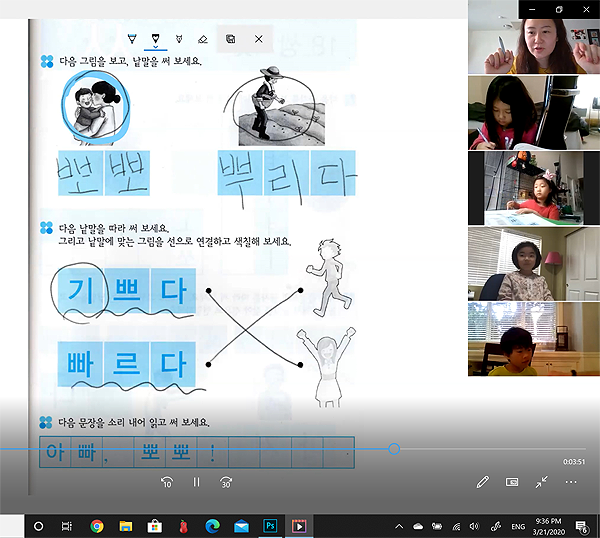The width and height of the screenshot is (600, 538).
Task: Click the video seek bar handle
Action: point(394,449)
